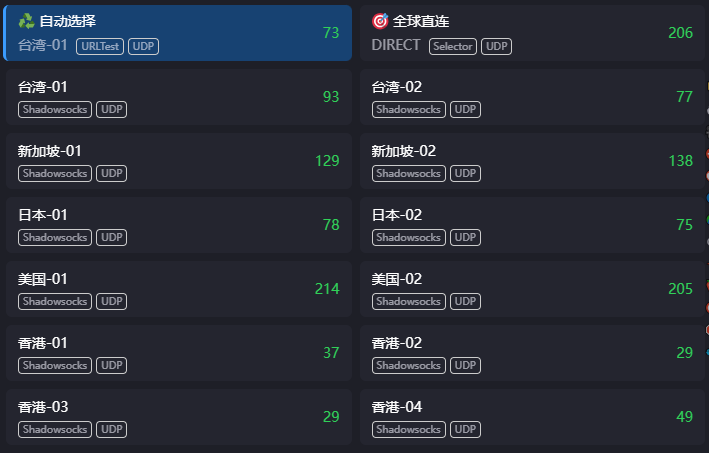Activate the 香港-03 node
709x453 pixels.
(179, 417)
